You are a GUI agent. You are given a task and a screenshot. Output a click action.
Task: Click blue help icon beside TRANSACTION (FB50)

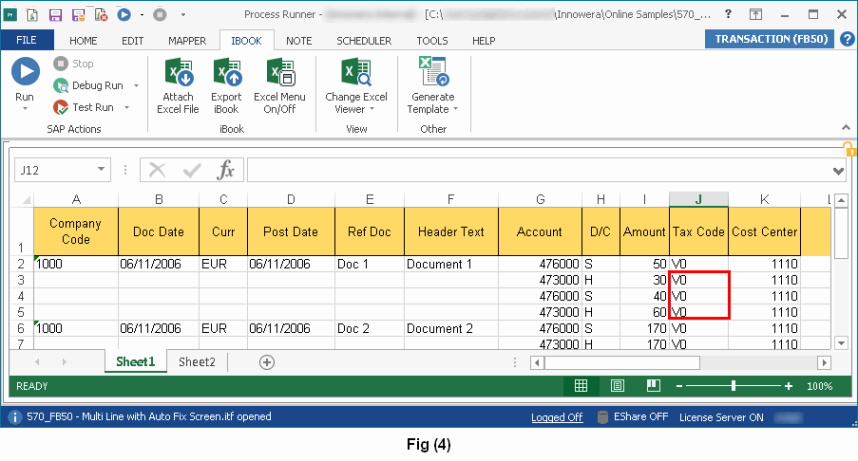pyautogui.click(x=847, y=39)
